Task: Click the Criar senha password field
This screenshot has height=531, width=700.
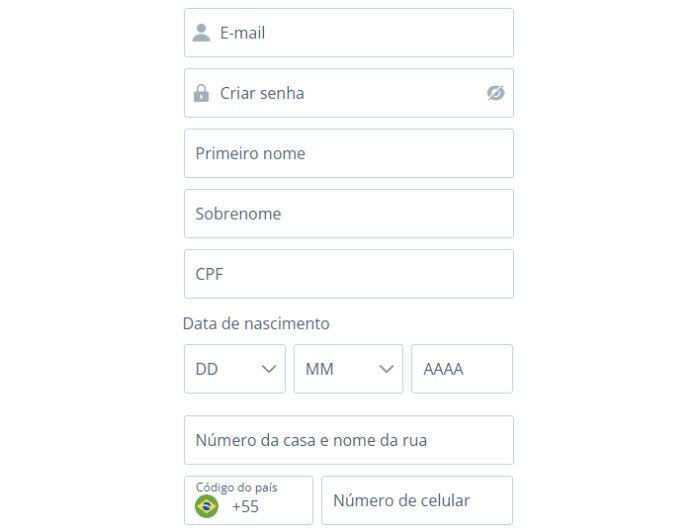Action: [349, 93]
